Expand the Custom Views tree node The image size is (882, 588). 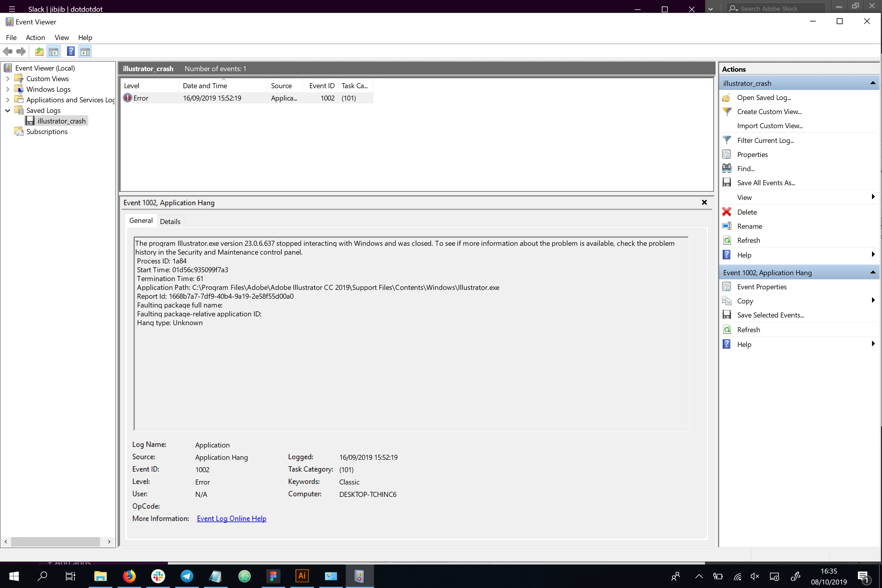coord(8,79)
